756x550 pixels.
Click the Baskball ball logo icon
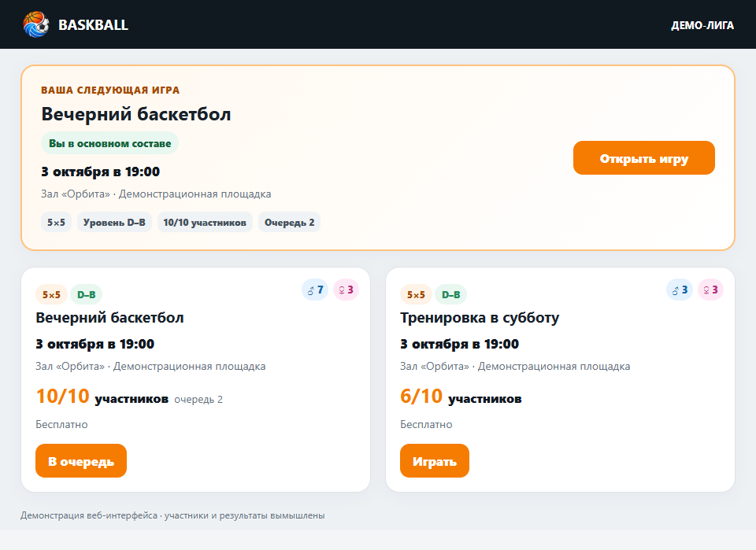36,24
